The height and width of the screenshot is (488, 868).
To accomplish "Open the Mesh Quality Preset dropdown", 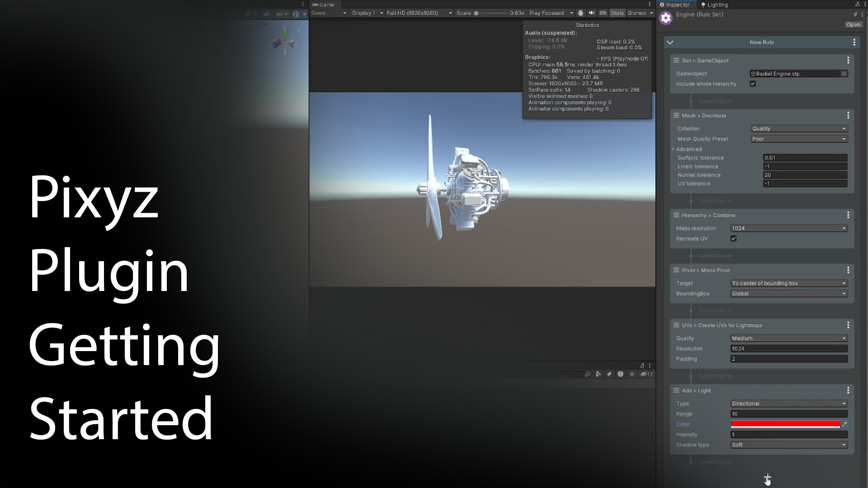I will (x=798, y=139).
